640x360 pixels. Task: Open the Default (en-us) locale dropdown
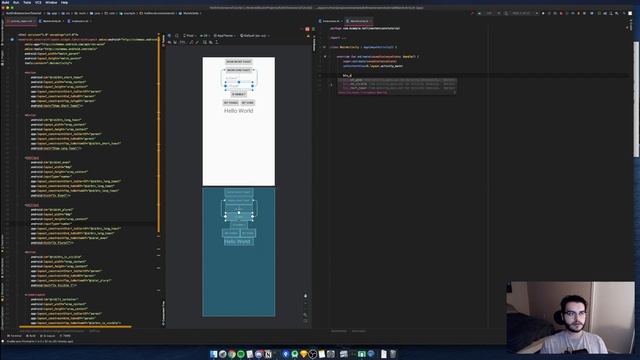[254, 36]
